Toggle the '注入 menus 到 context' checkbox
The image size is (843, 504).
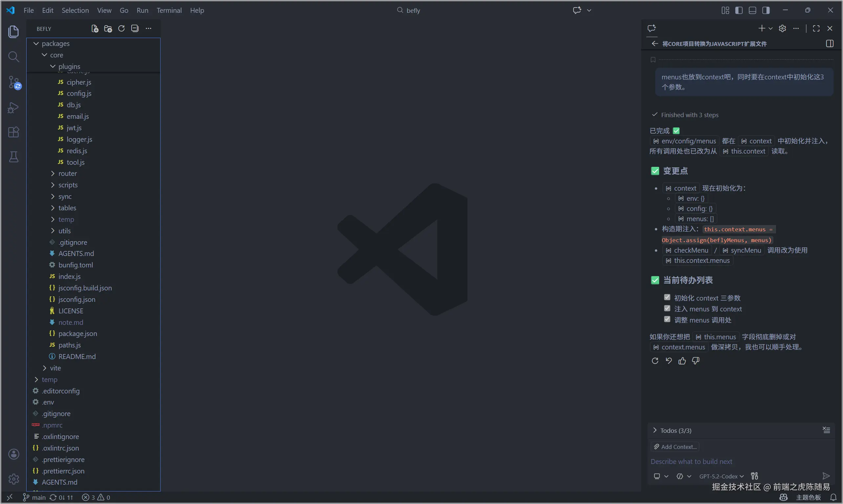click(667, 308)
